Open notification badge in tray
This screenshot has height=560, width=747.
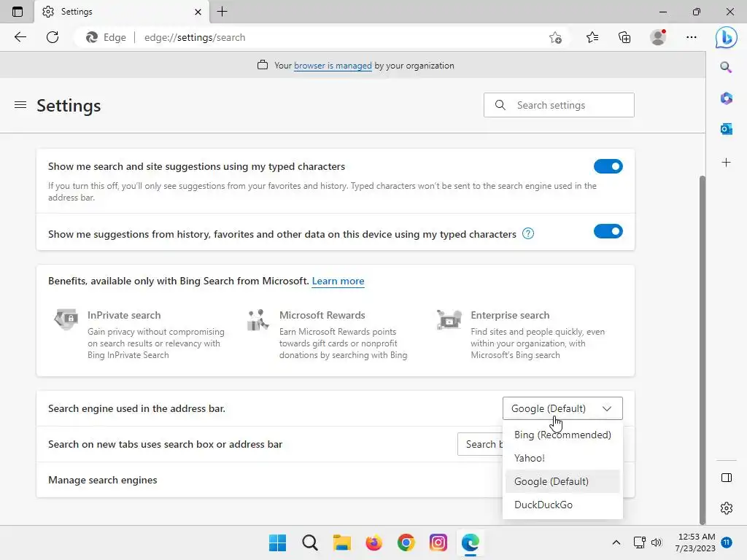pyautogui.click(x=727, y=542)
